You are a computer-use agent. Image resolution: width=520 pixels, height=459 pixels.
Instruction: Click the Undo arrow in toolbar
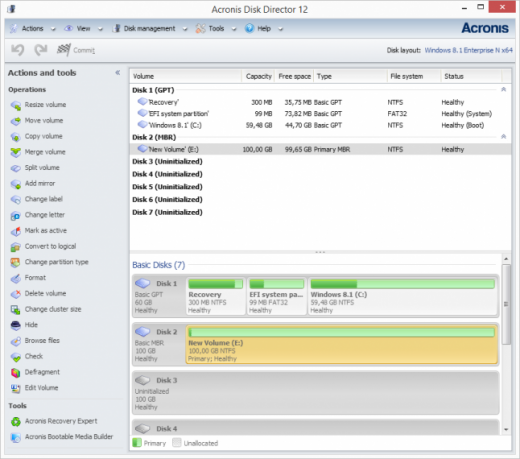pyautogui.click(x=18, y=50)
